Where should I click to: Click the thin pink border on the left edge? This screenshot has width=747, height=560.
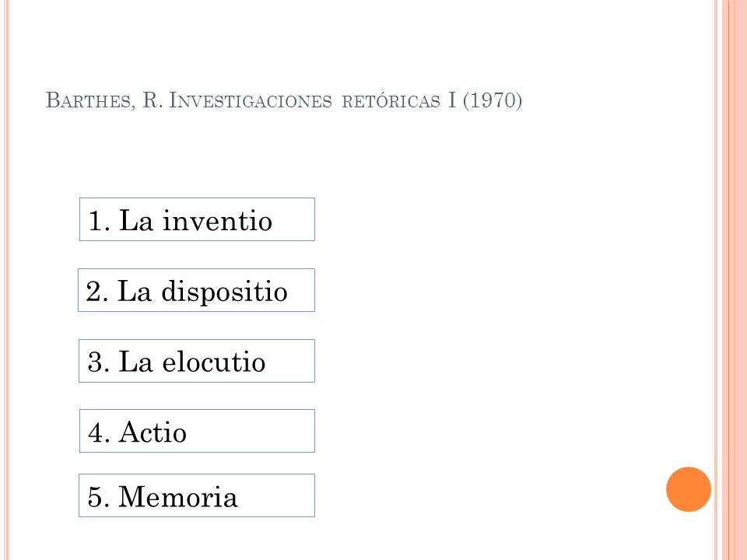[x=6, y=280]
